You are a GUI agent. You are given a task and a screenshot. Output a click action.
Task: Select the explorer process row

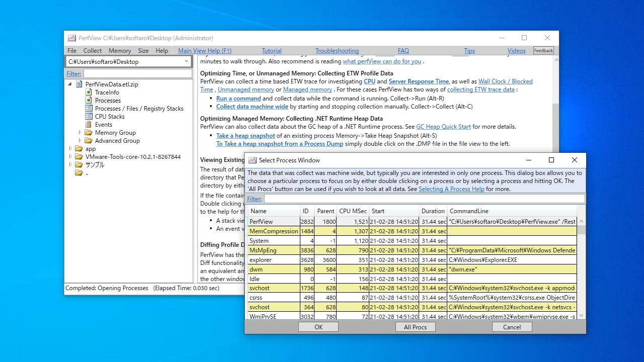[412, 260]
